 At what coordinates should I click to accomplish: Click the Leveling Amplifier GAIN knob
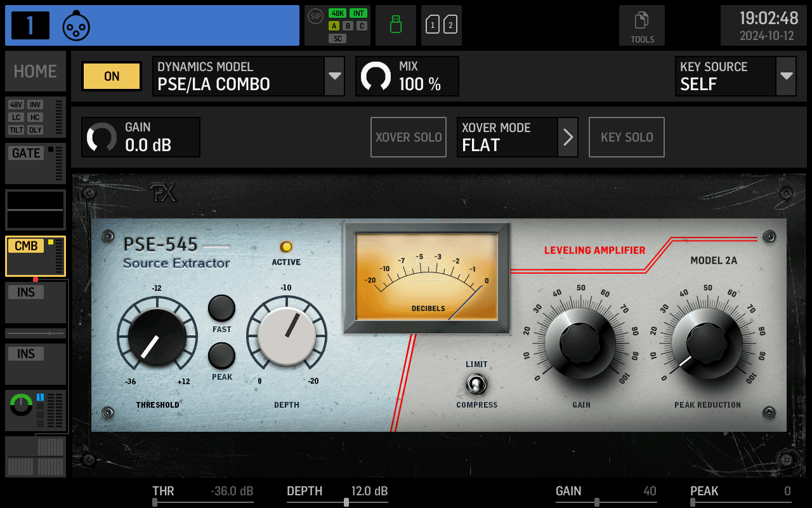580,343
